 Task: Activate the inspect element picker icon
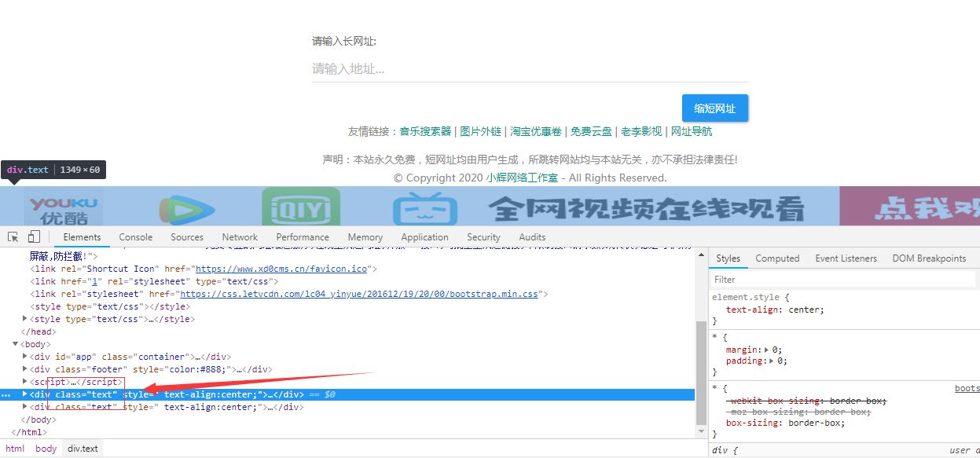click(x=13, y=236)
